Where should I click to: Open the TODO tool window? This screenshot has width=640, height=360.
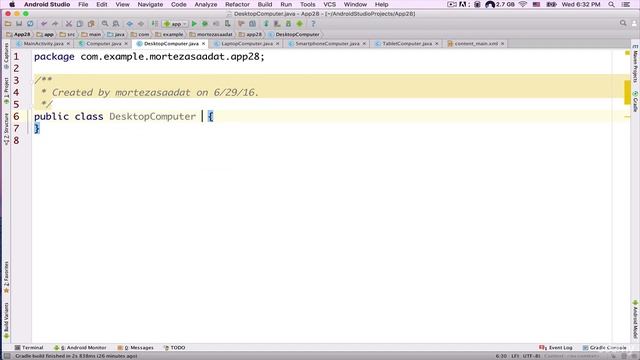click(x=175, y=348)
